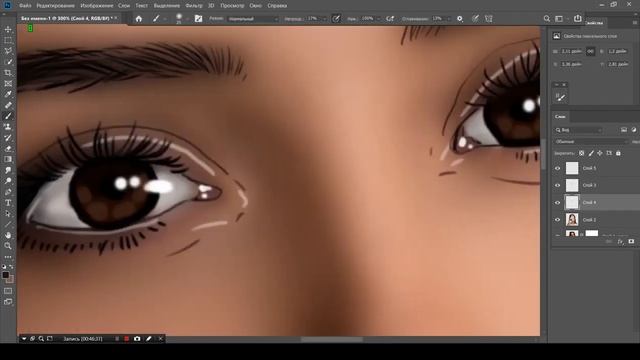Hide layer Слой 5 with eye icon
The width and height of the screenshot is (640, 360).
(x=558, y=168)
